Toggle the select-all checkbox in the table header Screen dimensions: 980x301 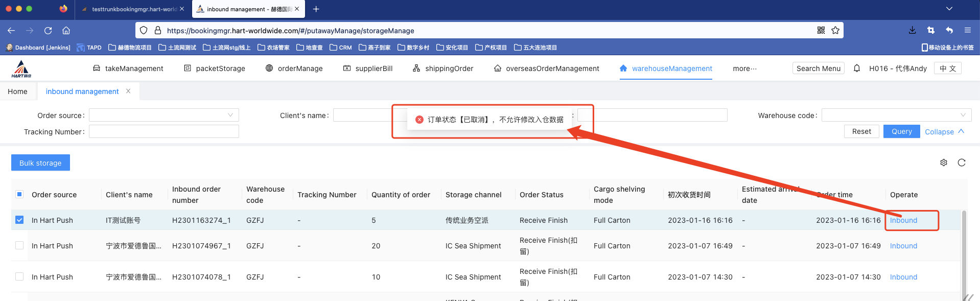[x=19, y=194]
